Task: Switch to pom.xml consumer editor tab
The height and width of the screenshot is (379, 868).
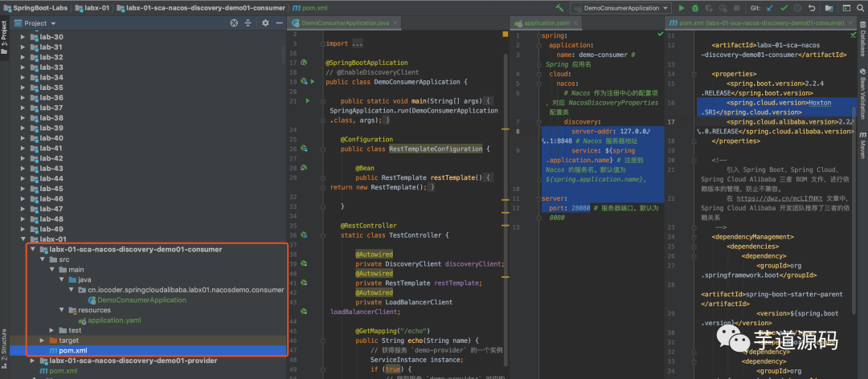Action: pyautogui.click(x=760, y=23)
